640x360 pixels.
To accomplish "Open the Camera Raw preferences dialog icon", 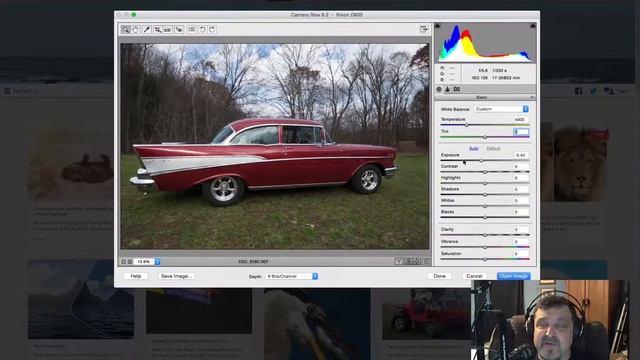I will [x=191, y=29].
